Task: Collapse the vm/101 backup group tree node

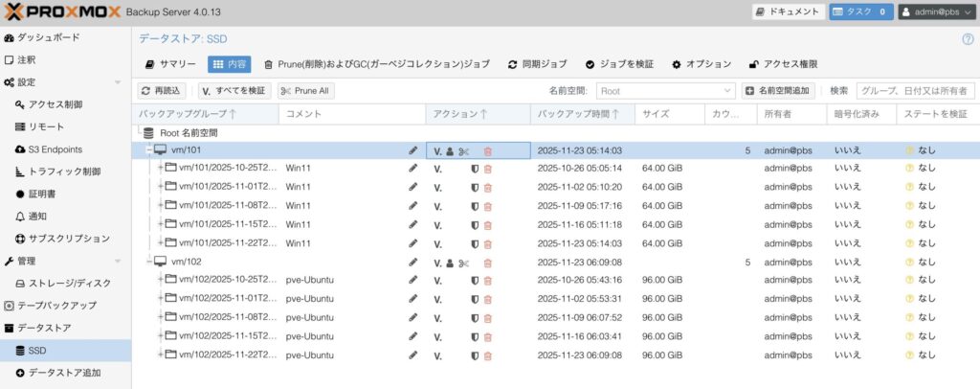Action: (x=148, y=150)
